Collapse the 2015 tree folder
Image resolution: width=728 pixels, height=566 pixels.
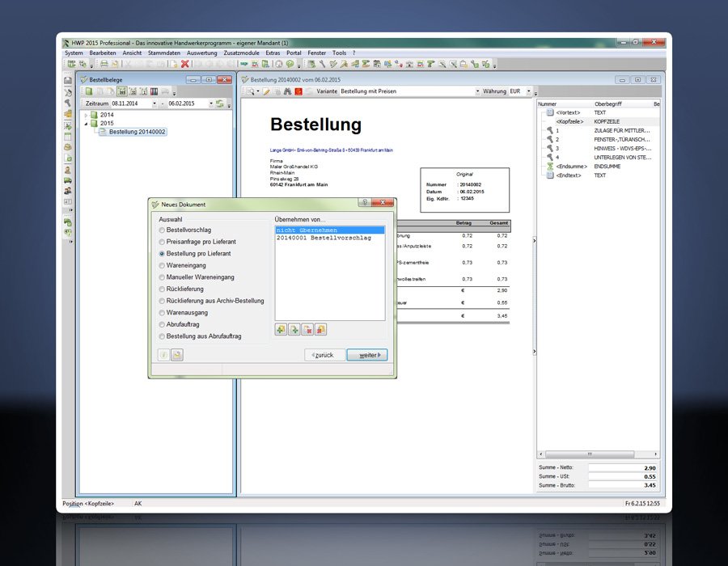coord(86,124)
